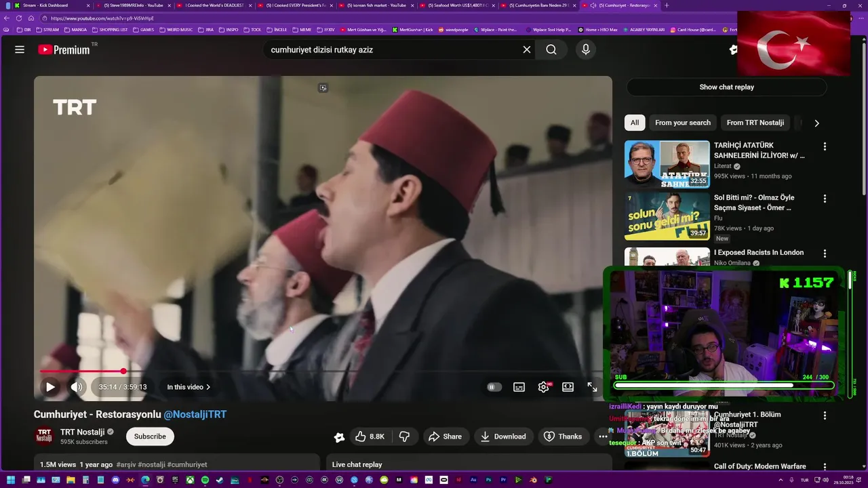The image size is (868, 488).
Task: Open options menu for 'I Exposed Racists In London'
Action: pos(825,253)
